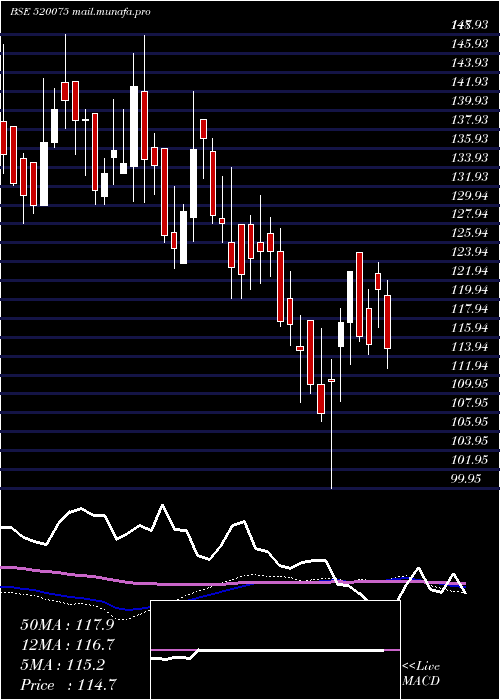Select the 123.94 price axis label
The height and width of the screenshot is (700, 500).
[x=469, y=252]
